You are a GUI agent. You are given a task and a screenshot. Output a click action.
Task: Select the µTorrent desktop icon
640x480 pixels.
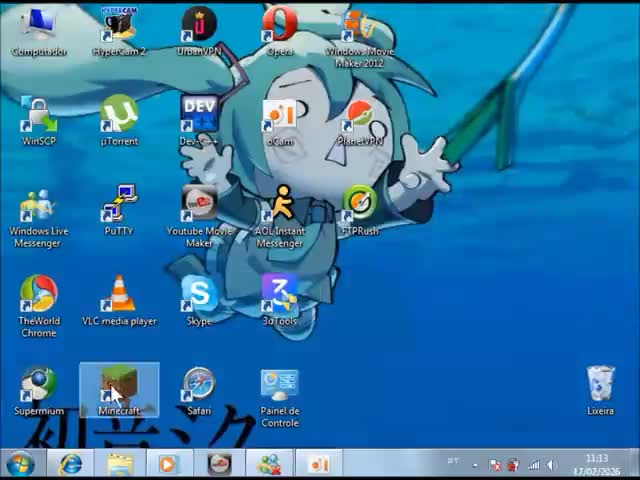click(119, 116)
